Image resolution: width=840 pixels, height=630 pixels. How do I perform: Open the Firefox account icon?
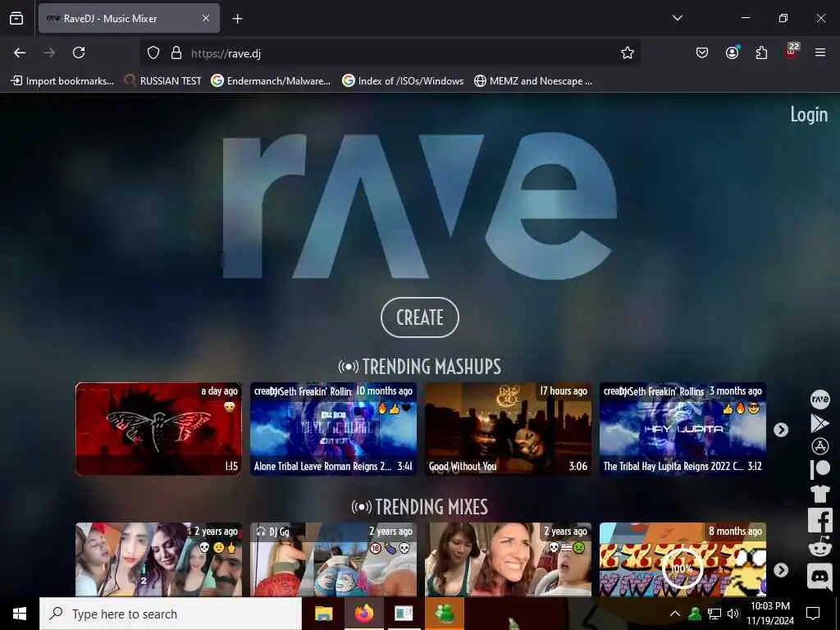tap(732, 52)
